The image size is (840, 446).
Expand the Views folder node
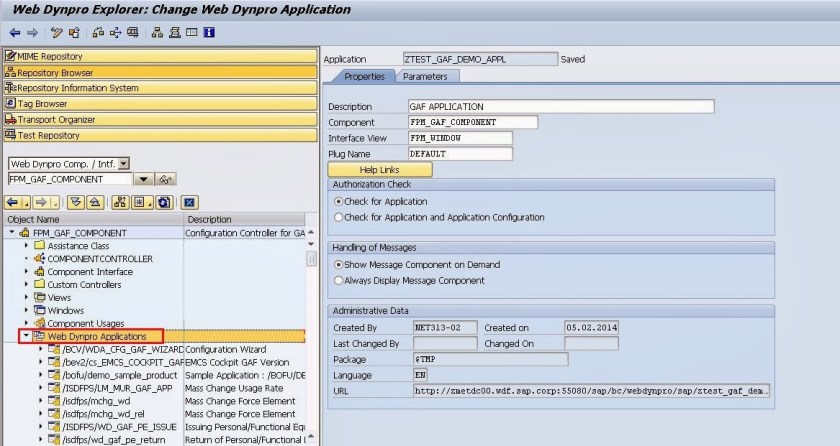26,297
